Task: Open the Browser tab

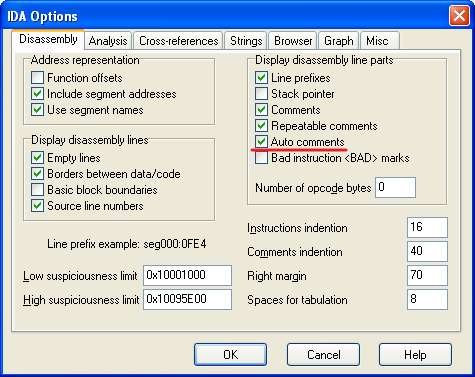Action: [x=293, y=41]
